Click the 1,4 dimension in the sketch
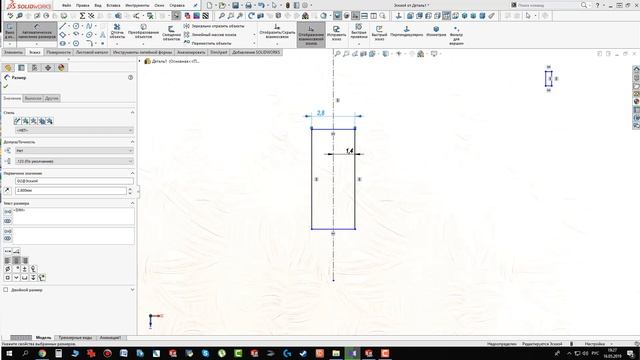This screenshot has height=360, width=640. (349, 151)
